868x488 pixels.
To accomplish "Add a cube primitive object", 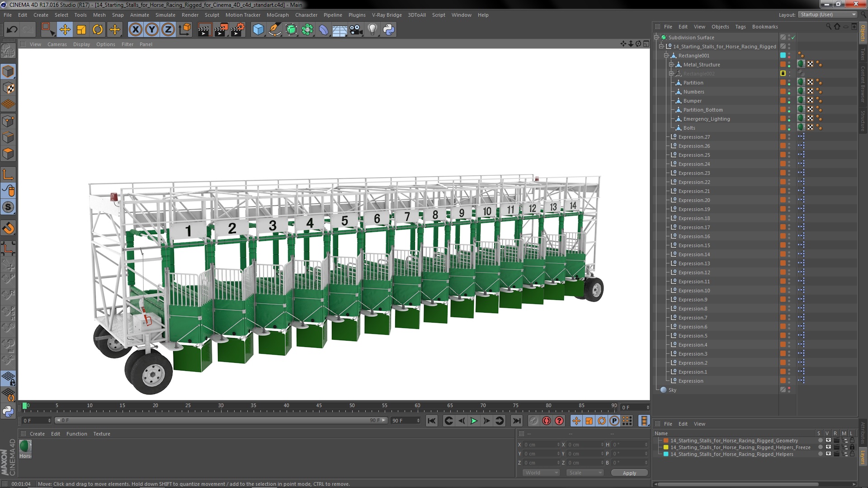I will point(258,30).
